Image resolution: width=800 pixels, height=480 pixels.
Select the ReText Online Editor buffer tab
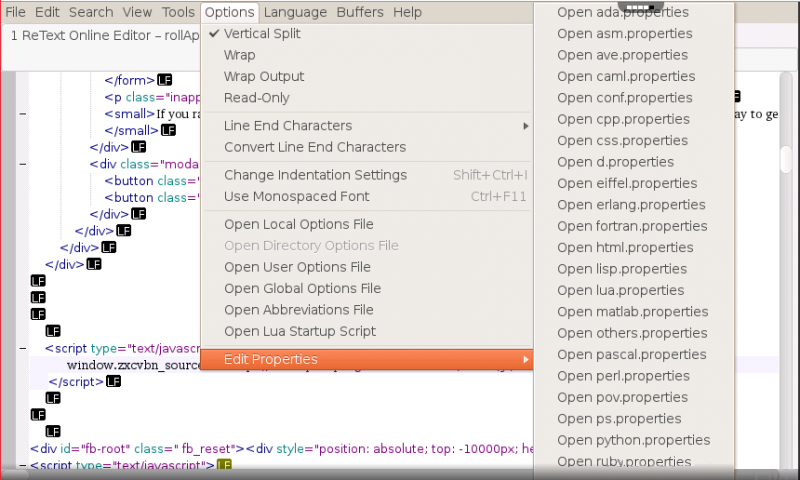[x=100, y=35]
